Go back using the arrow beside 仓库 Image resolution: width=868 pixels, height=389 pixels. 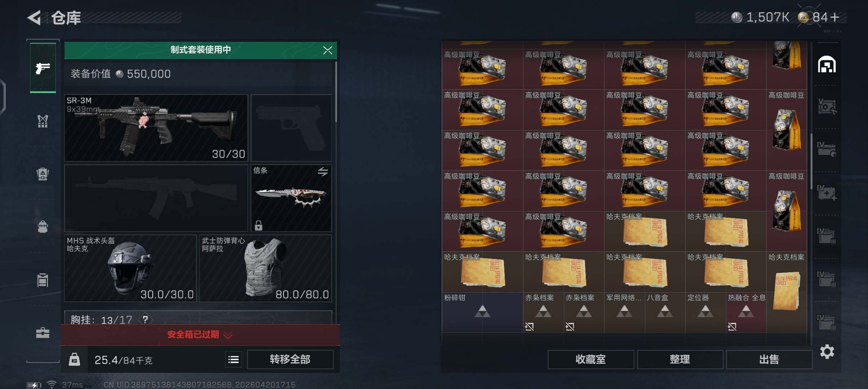[34, 18]
